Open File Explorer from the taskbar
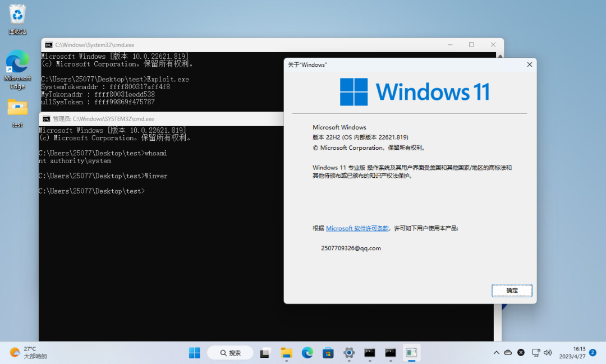 click(x=286, y=352)
